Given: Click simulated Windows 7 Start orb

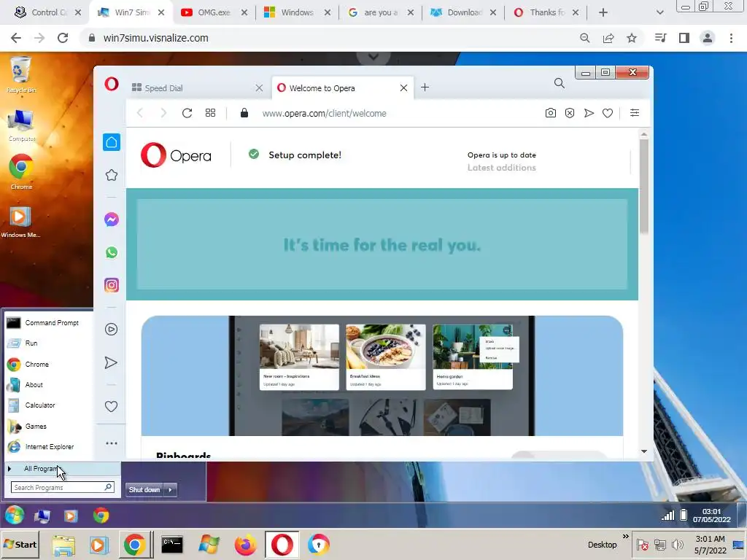Looking at the screenshot, I should [15, 516].
